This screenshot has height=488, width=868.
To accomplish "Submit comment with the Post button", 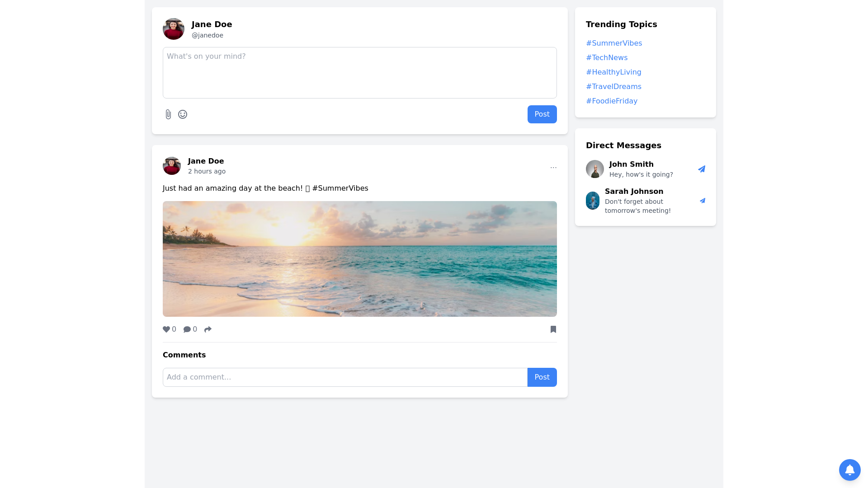I will pos(542,377).
